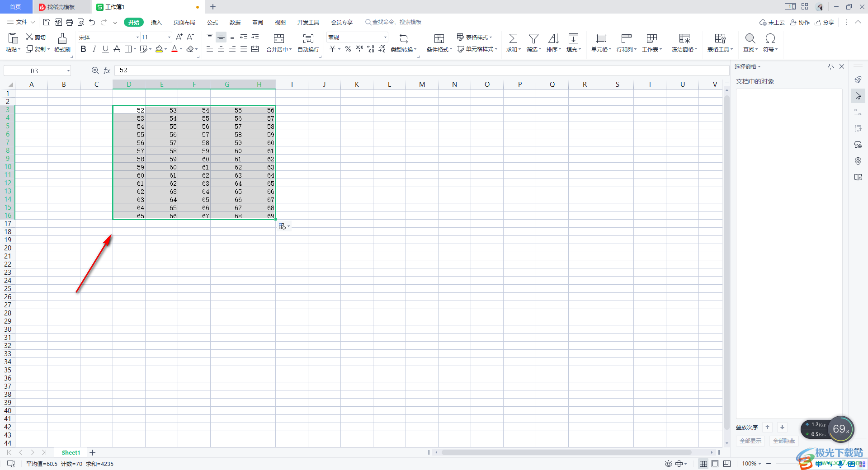868x470 pixels.
Task: Align text to the right
Action: [x=232, y=49]
